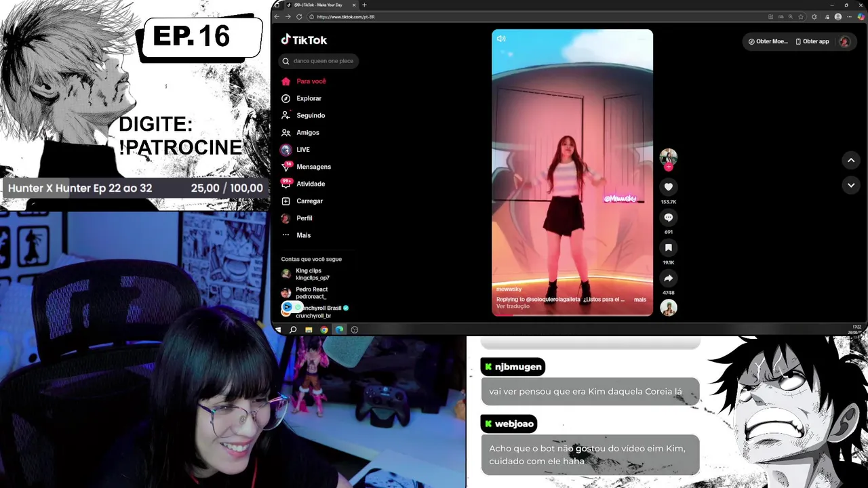Click njbmugen chat username
The image size is (868, 488).
click(518, 367)
